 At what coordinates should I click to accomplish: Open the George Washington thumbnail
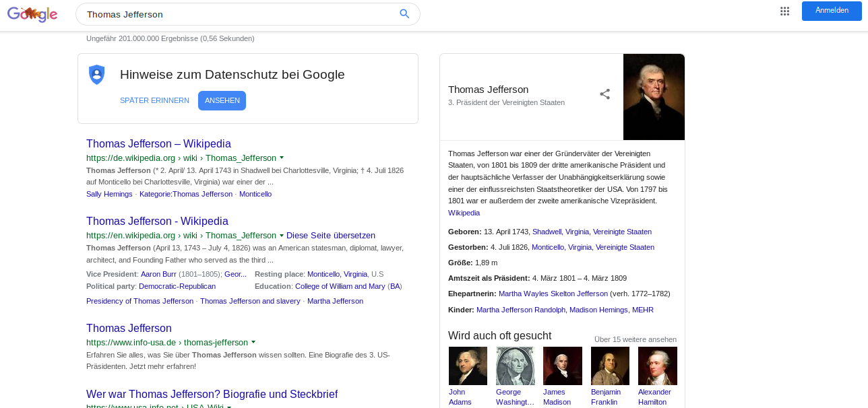515,366
